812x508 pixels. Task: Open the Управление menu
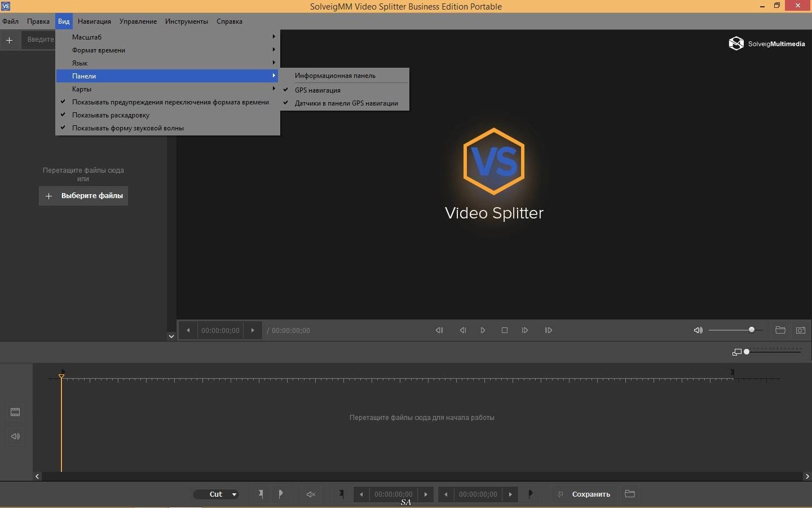138,21
